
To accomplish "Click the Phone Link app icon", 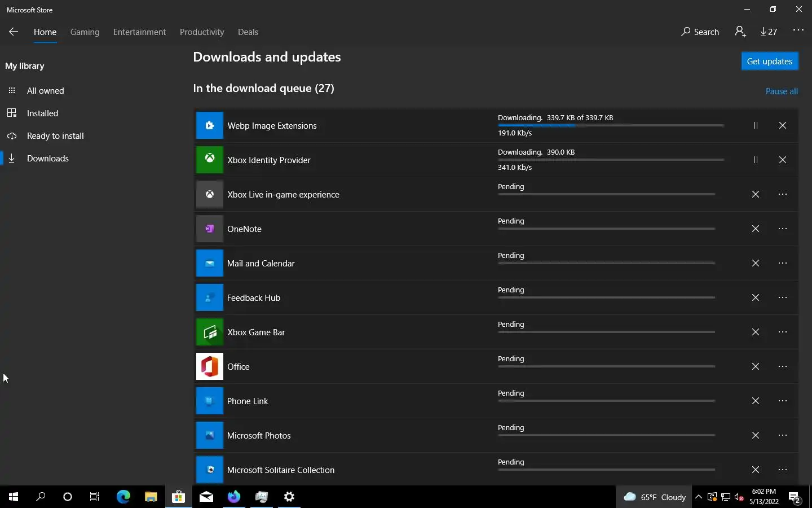I will 210,401.
